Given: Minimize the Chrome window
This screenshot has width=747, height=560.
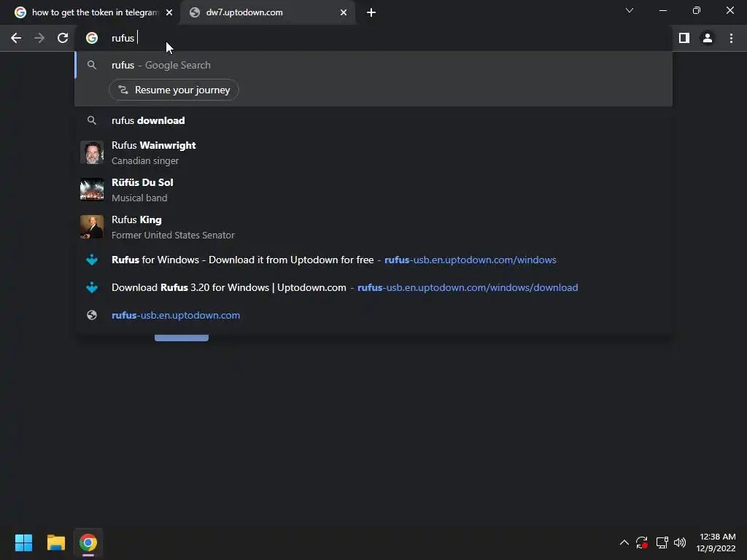Looking at the screenshot, I should point(662,10).
